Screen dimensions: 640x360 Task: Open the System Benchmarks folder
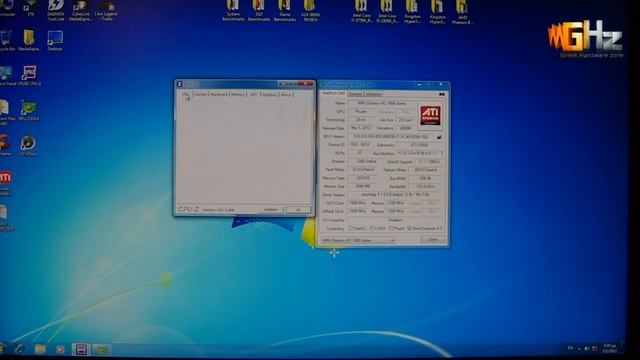tap(233, 10)
